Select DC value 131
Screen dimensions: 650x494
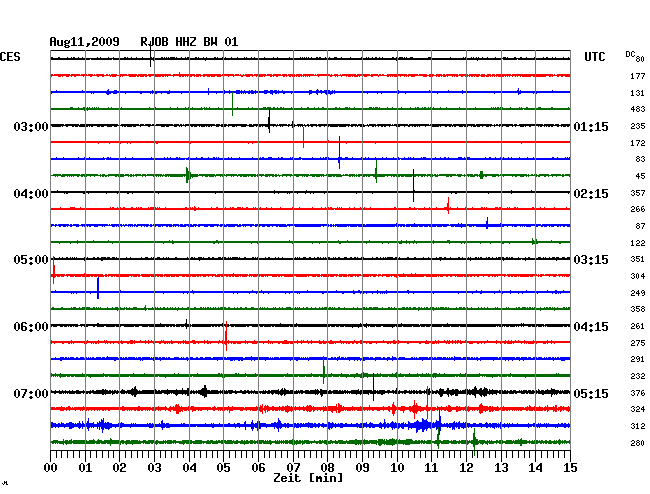point(638,93)
